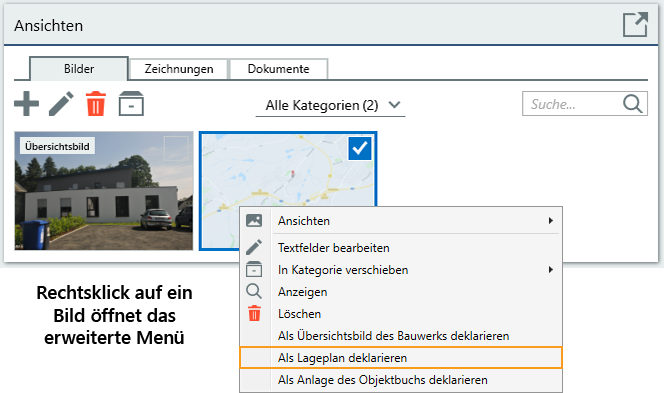
Task: Switch to the Bilder tab
Action: tap(79, 69)
